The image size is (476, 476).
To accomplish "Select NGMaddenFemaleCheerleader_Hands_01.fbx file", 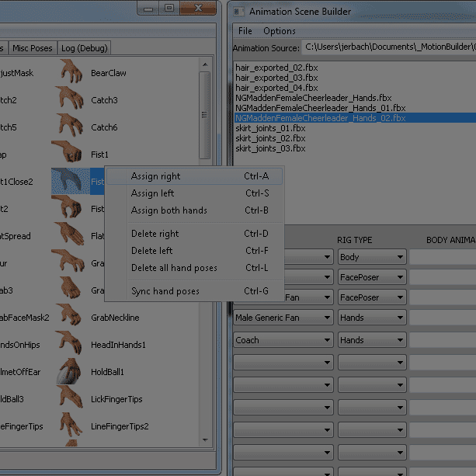I will tap(321, 108).
